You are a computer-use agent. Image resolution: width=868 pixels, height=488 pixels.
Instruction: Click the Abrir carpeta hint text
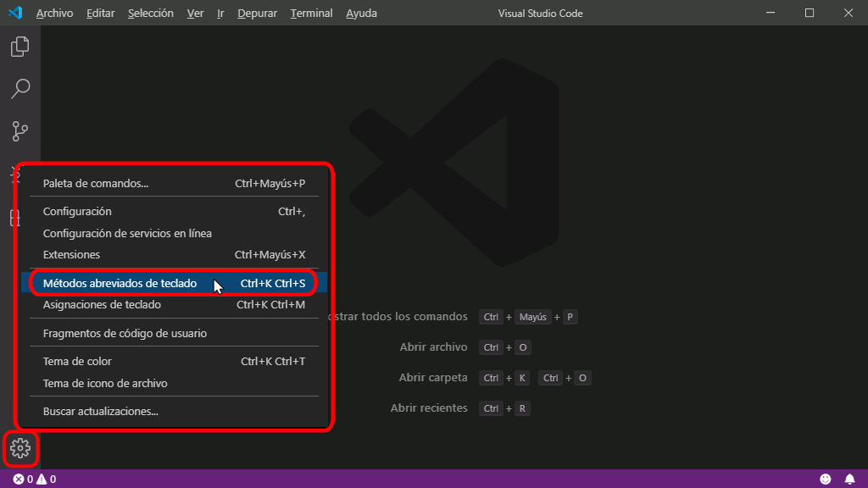click(x=433, y=377)
